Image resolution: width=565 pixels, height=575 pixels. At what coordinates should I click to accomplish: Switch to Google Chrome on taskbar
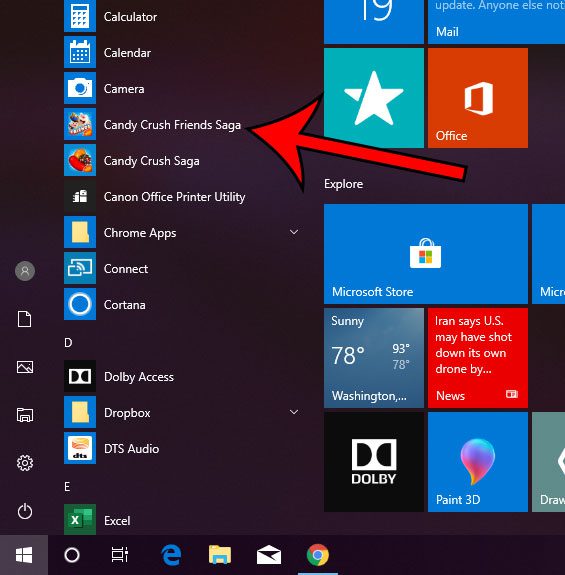(318, 555)
